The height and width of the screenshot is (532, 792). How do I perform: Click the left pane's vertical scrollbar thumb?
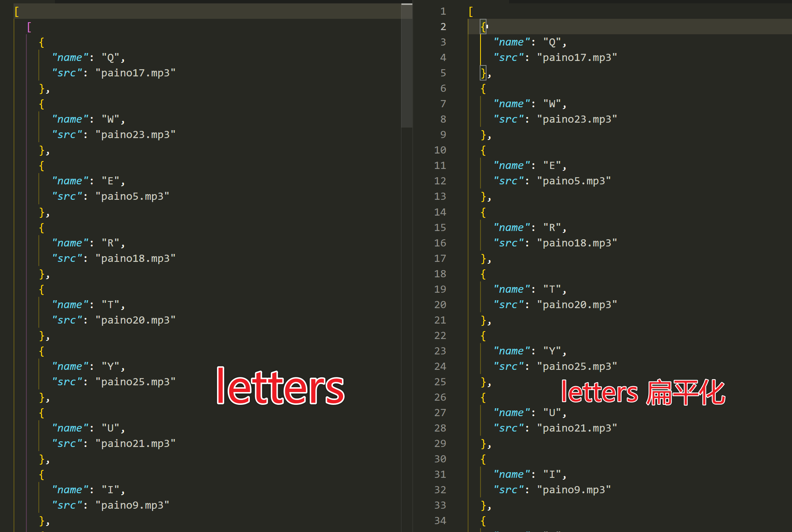click(407, 66)
